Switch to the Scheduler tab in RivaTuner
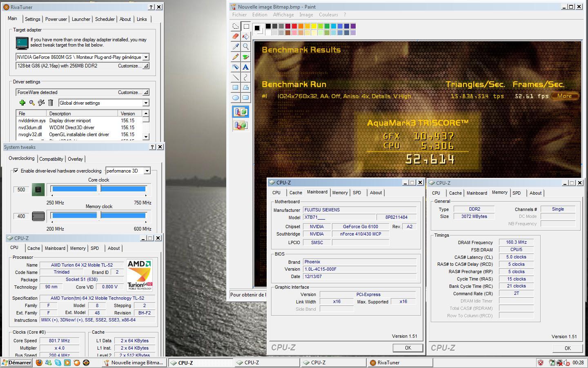This screenshot has width=588, height=368. tap(105, 19)
